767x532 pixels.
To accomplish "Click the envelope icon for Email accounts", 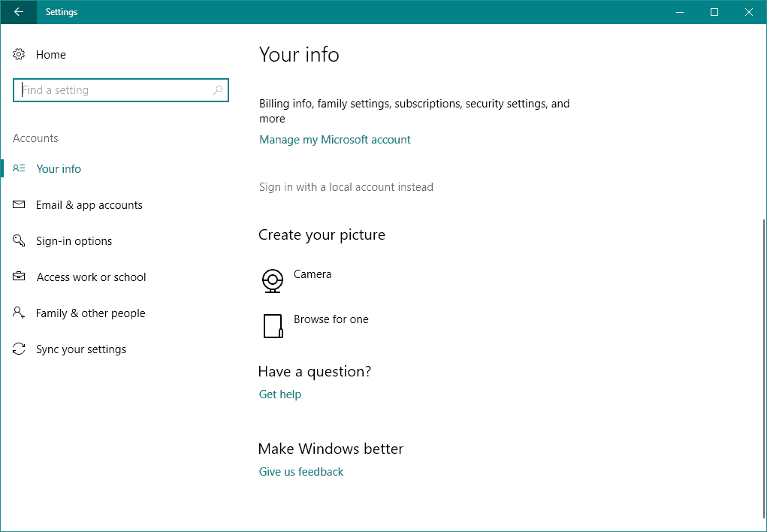I will 19,204.
